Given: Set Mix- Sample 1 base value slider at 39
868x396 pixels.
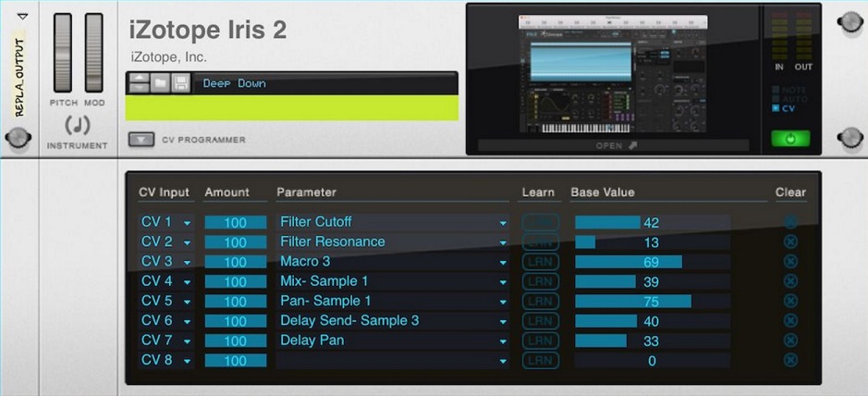Looking at the screenshot, I should pos(653,281).
